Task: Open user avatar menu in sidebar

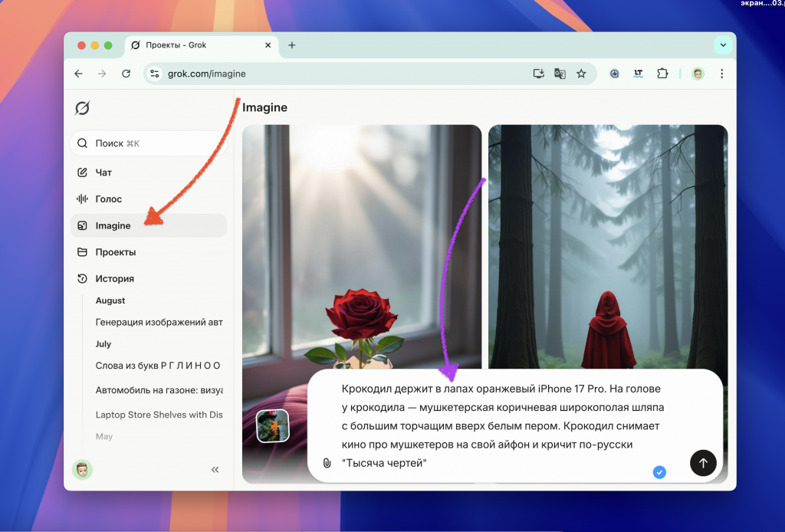Action: (x=83, y=469)
